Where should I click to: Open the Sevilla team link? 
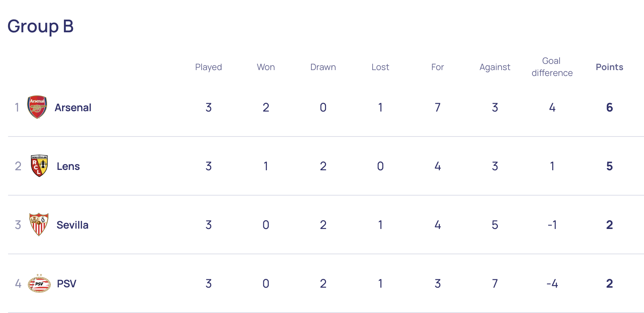tap(72, 225)
